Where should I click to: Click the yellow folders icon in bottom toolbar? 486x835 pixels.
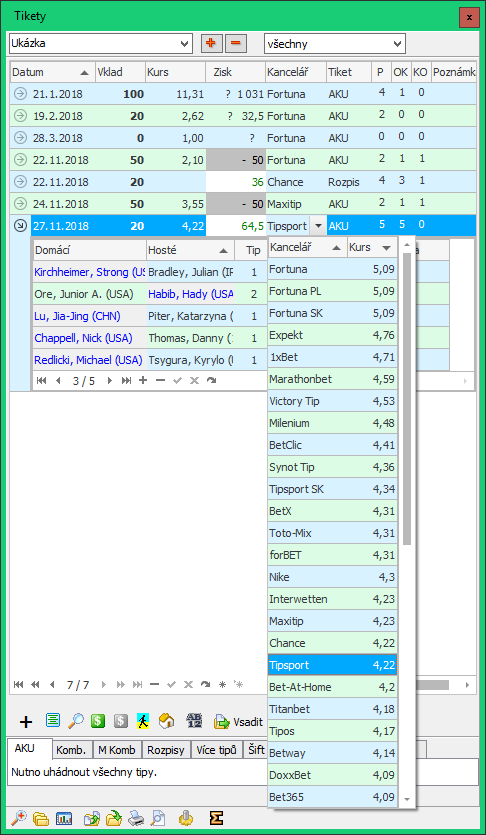coord(41,818)
